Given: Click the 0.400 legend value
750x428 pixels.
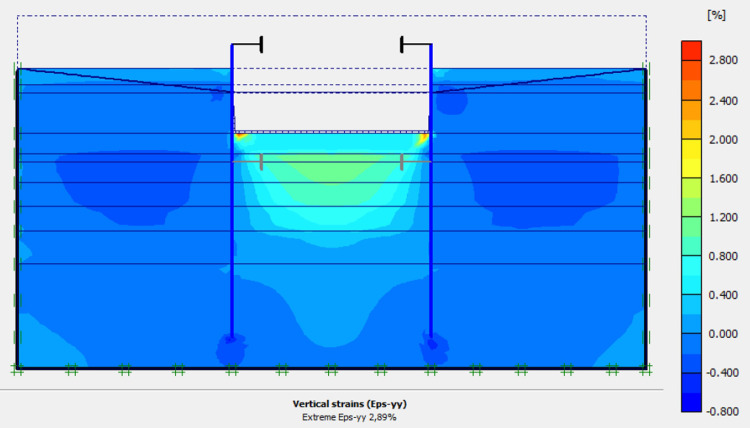Looking at the screenshot, I should (723, 295).
